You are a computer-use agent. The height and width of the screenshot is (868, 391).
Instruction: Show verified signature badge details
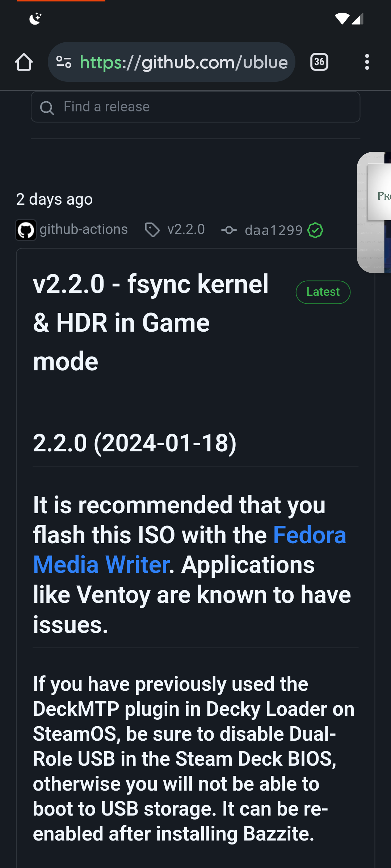(x=315, y=230)
